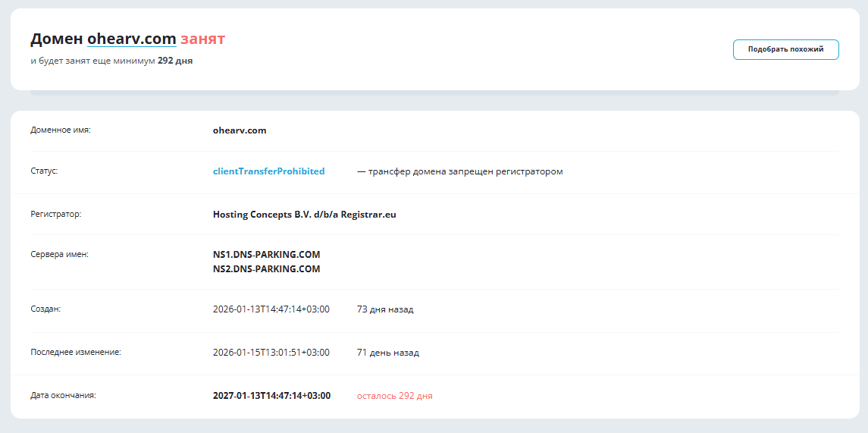Screen dimensions: 868x433
Task: Click the creation date 2026-01-13T14:47:14+03:00
Action: [x=271, y=309]
